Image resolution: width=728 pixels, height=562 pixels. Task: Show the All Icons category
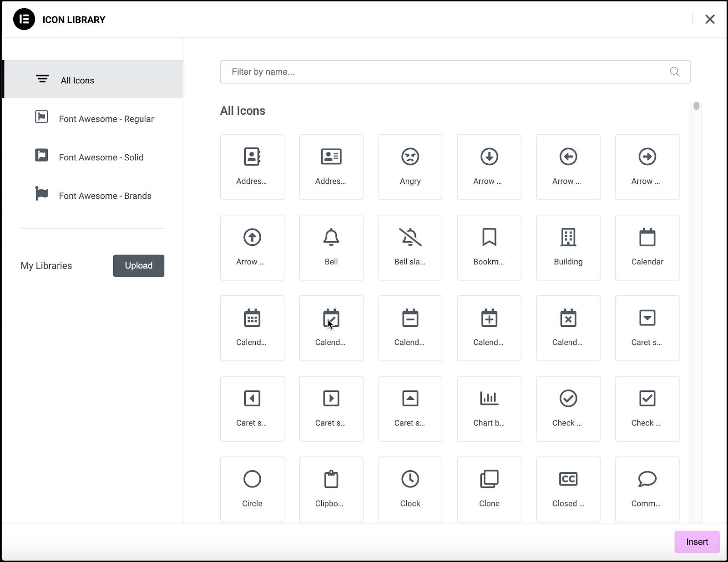click(93, 79)
